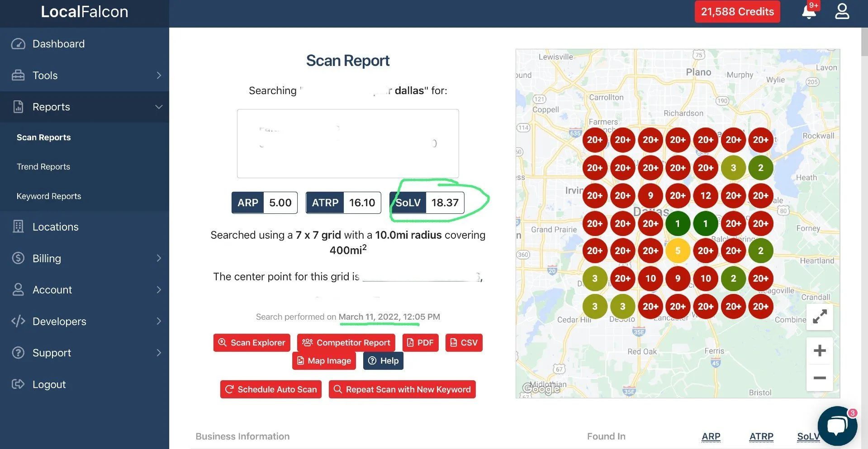This screenshot has height=449, width=868.
Task: Click Schedule Auto Scan
Action: point(271,389)
